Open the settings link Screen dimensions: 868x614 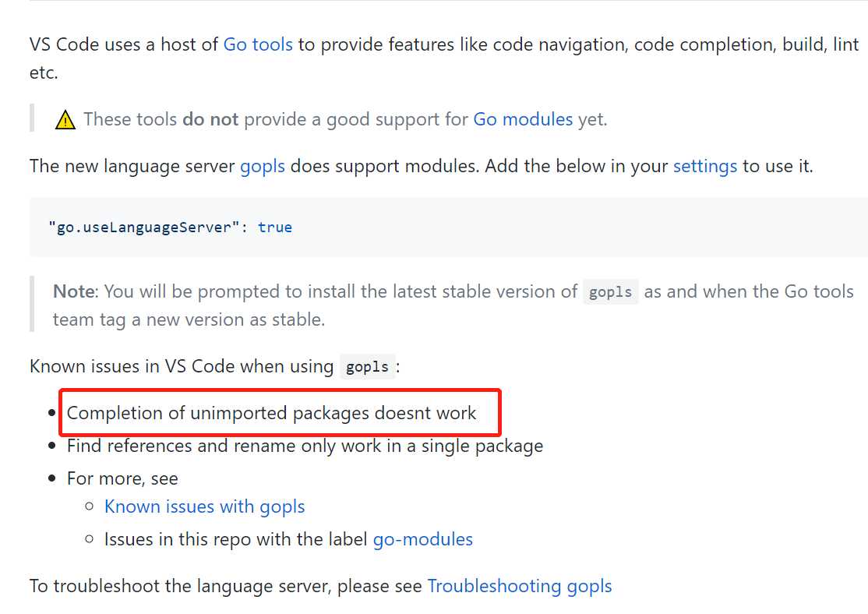704,166
